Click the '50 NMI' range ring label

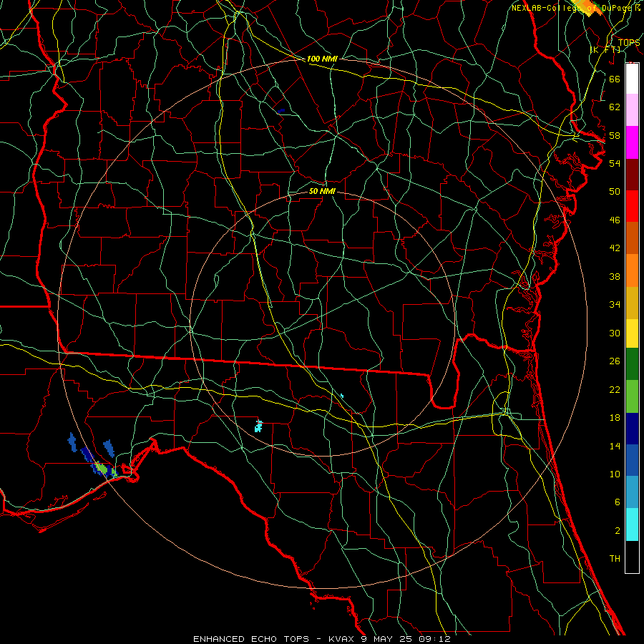coord(322,191)
